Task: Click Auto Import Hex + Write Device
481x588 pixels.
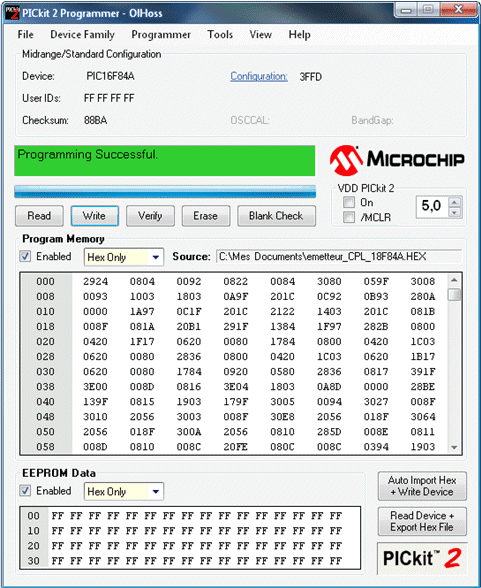Action: (x=422, y=486)
